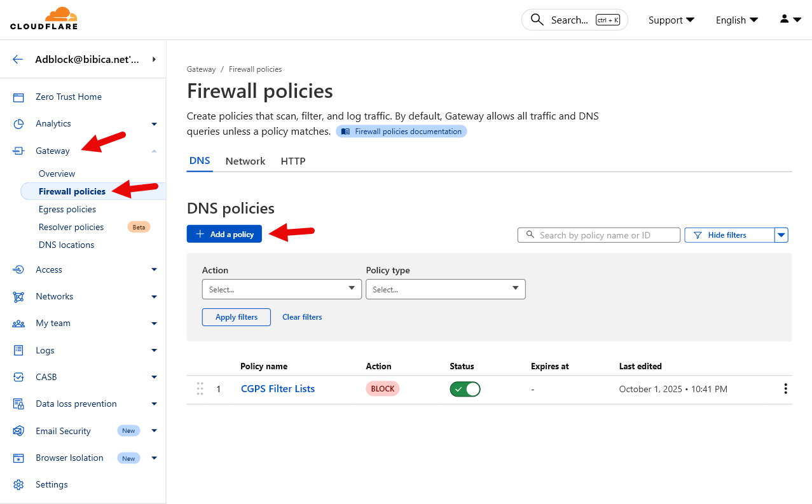Click the policy name search field
The width and height of the screenshot is (812, 504).
pyautogui.click(x=599, y=235)
